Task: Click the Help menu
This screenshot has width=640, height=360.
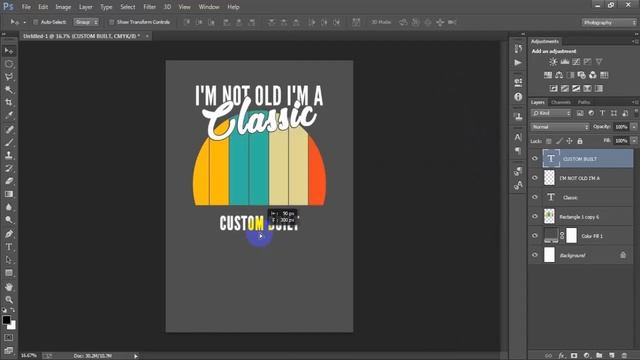Action: (x=233, y=7)
